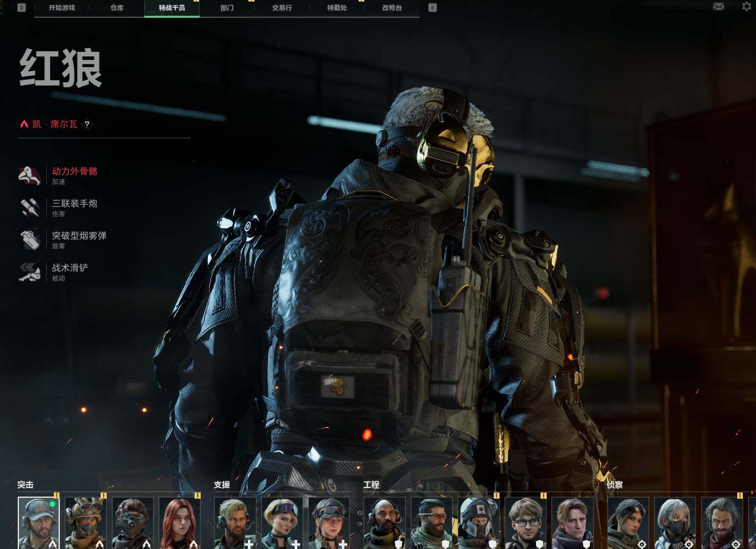Select the 突破型烟雾弹 grenade icon
Viewport: 756px width, 549px height.
[29, 240]
